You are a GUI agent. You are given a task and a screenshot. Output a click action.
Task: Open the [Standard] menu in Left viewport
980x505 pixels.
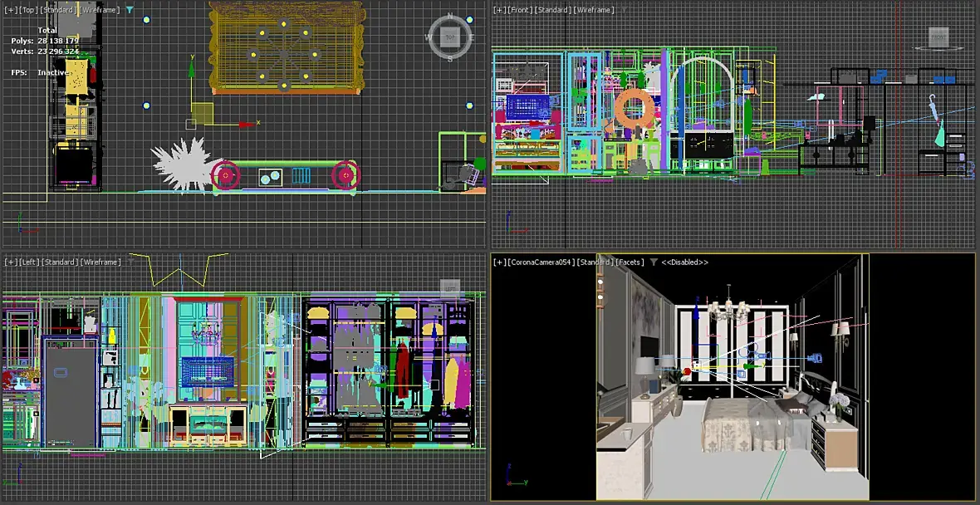click(61, 262)
